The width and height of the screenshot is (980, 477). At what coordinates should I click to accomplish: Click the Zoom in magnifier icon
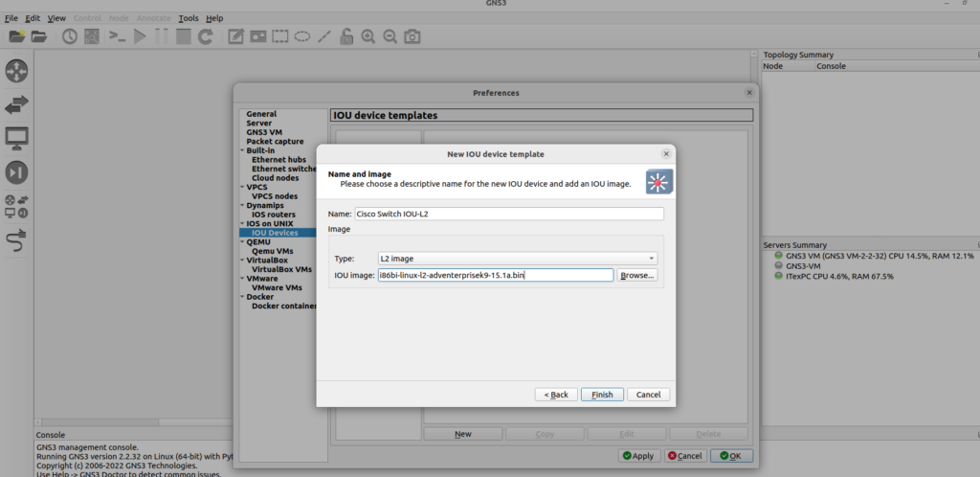coord(368,36)
